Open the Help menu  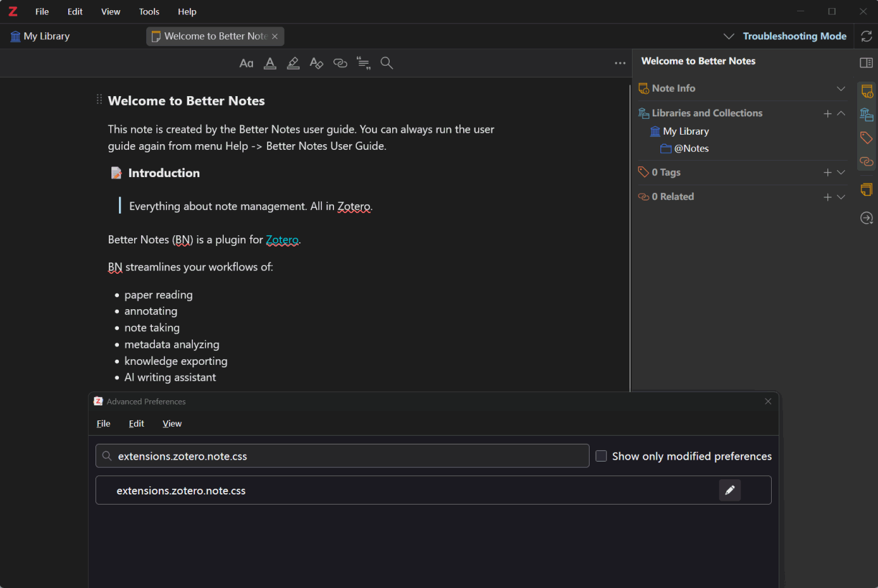tap(187, 11)
